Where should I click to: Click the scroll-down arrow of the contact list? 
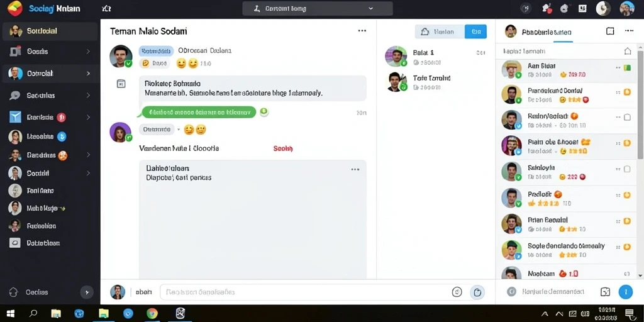click(x=640, y=275)
